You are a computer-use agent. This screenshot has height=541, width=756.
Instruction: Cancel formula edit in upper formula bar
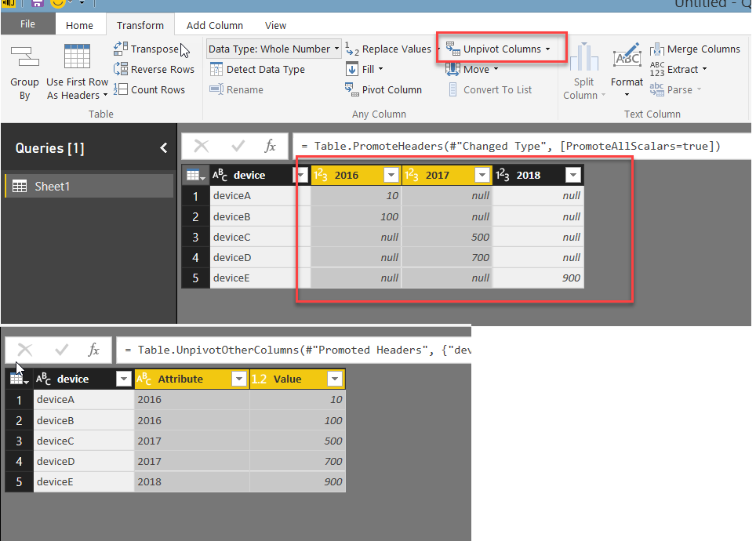tap(201, 146)
